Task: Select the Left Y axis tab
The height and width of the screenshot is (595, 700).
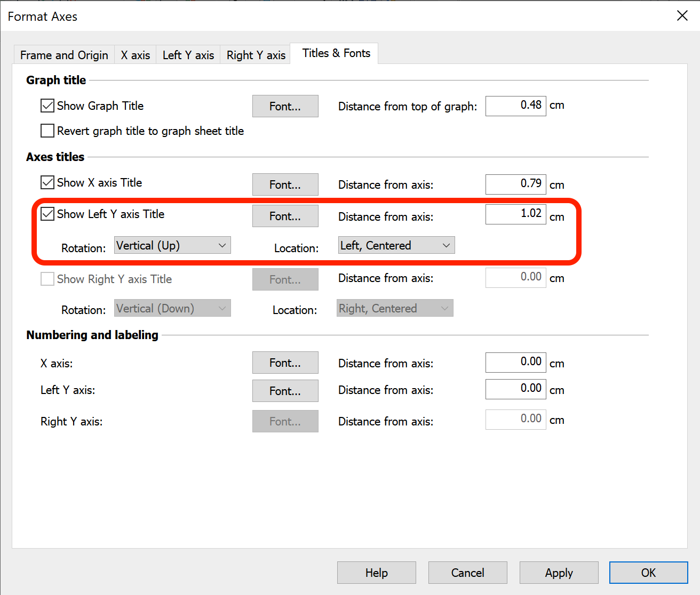Action: click(188, 55)
